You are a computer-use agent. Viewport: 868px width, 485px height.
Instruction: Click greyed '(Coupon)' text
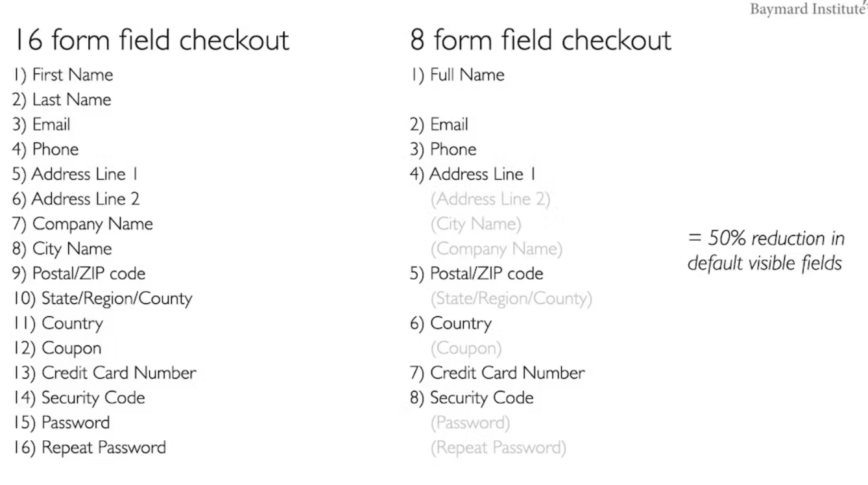tap(466, 348)
